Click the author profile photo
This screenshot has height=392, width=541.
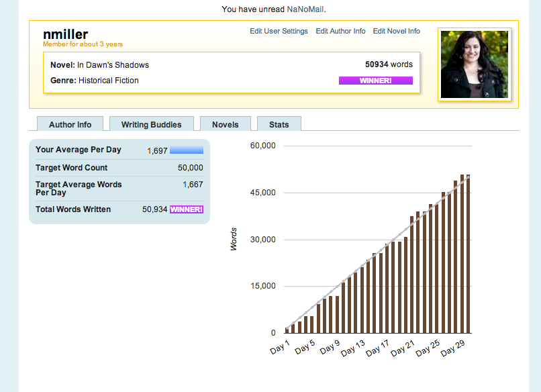tap(475, 64)
